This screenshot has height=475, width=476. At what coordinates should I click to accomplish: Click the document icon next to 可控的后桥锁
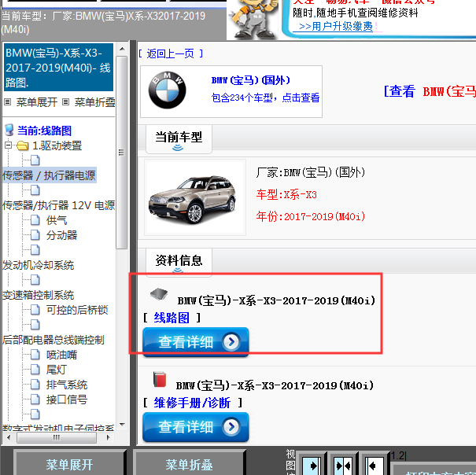pyautogui.click(x=35, y=310)
